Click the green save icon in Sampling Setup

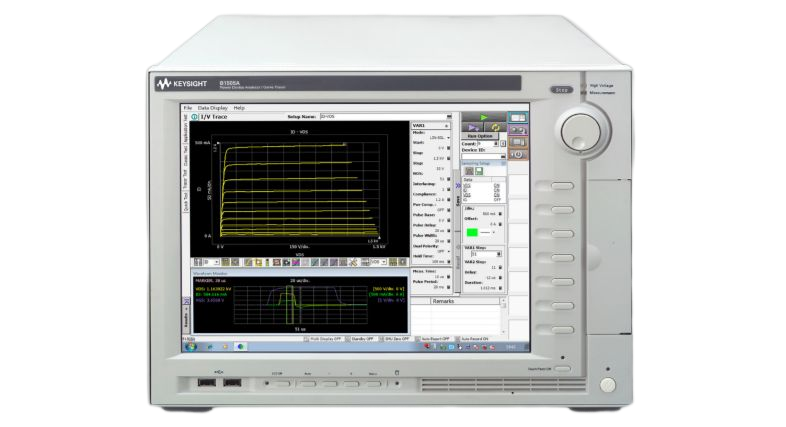tap(479, 171)
